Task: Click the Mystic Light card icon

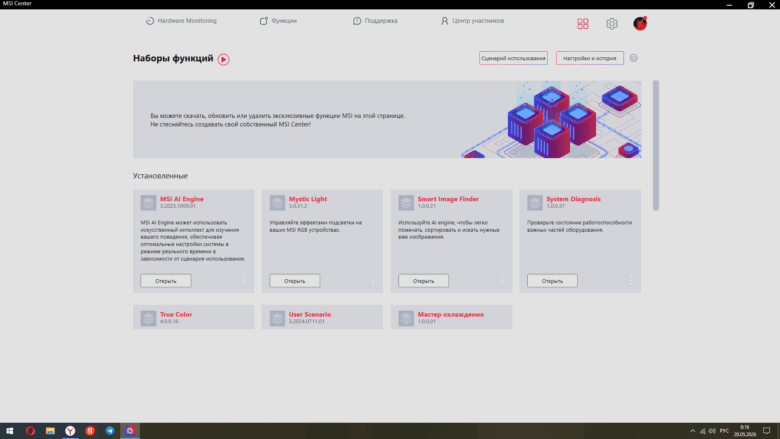Action: (x=277, y=203)
